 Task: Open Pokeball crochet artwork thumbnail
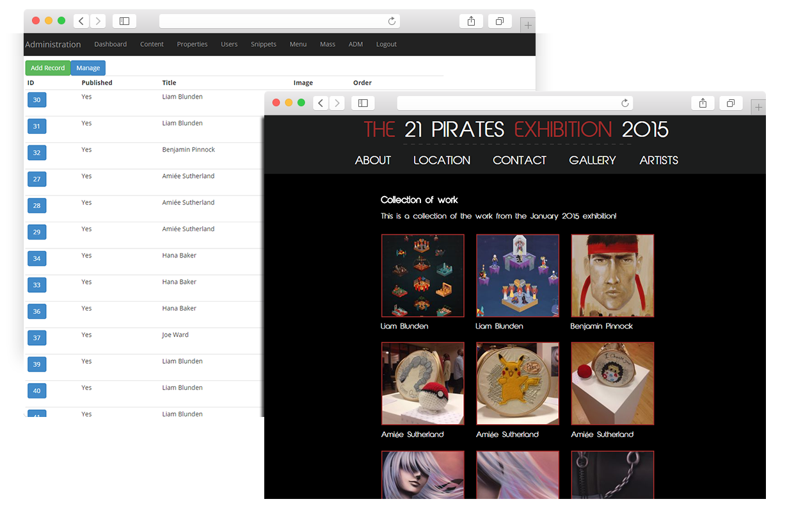click(423, 384)
